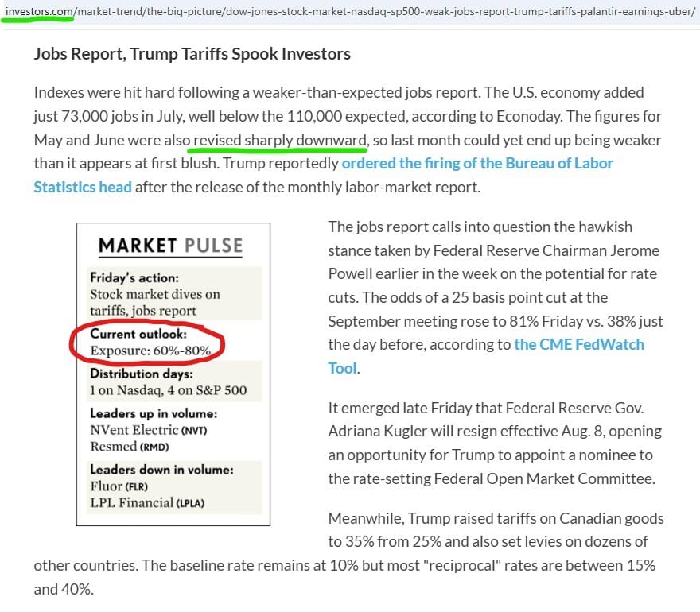
Task: Click the underlined 'revised sharply downward' text
Action: pyautogui.click(x=280, y=140)
